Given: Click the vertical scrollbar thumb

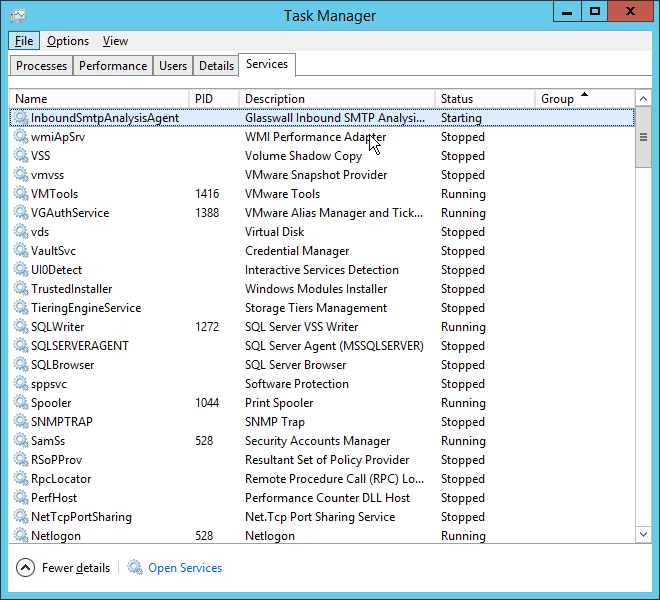Looking at the screenshot, I should click(644, 137).
